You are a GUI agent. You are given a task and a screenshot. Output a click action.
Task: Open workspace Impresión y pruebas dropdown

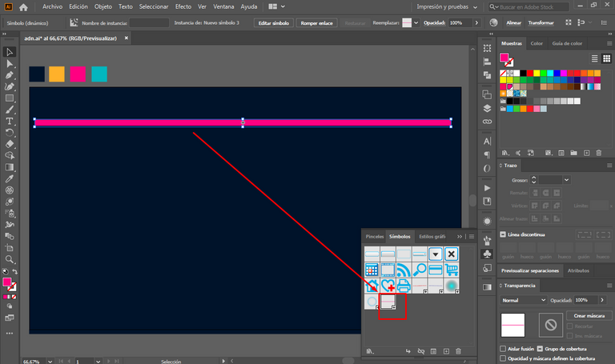447,6
